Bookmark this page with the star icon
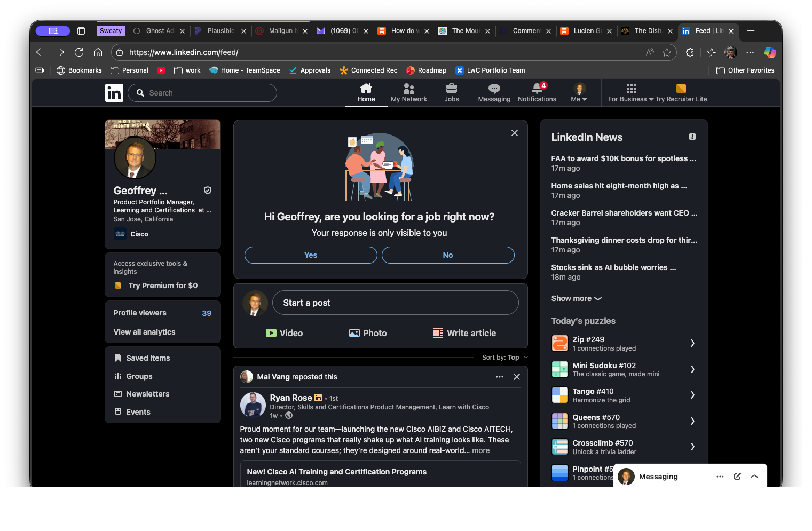812x531 pixels. tap(667, 52)
